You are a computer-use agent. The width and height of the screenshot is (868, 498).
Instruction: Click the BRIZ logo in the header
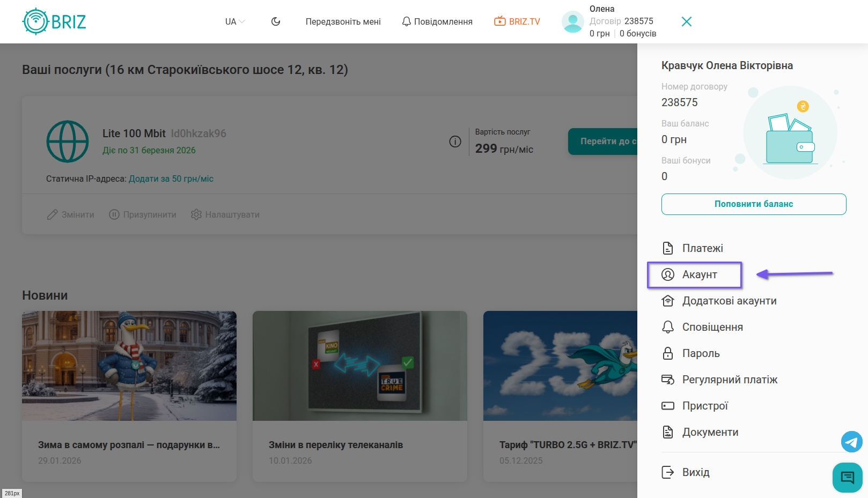54,21
